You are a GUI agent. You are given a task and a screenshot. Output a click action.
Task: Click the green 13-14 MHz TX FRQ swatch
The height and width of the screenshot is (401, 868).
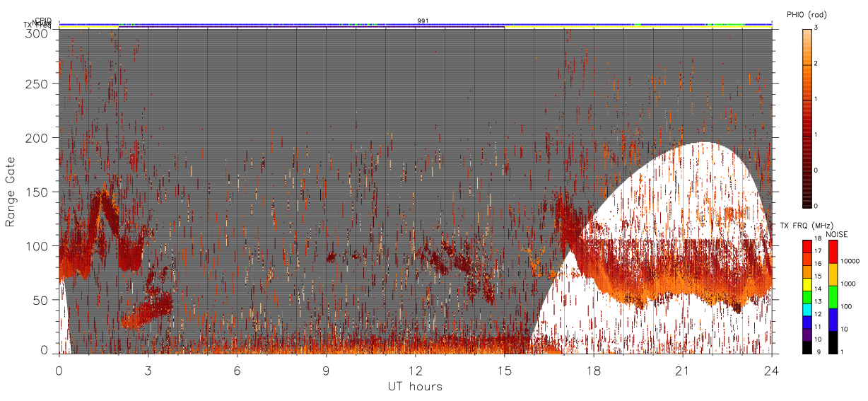(807, 297)
